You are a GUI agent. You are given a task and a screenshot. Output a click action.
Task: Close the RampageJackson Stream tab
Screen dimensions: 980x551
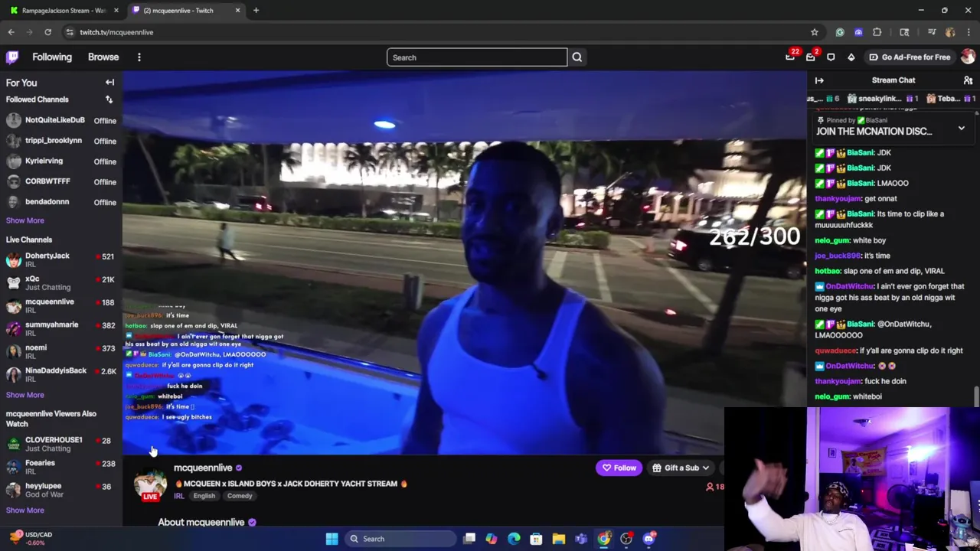[x=116, y=10]
